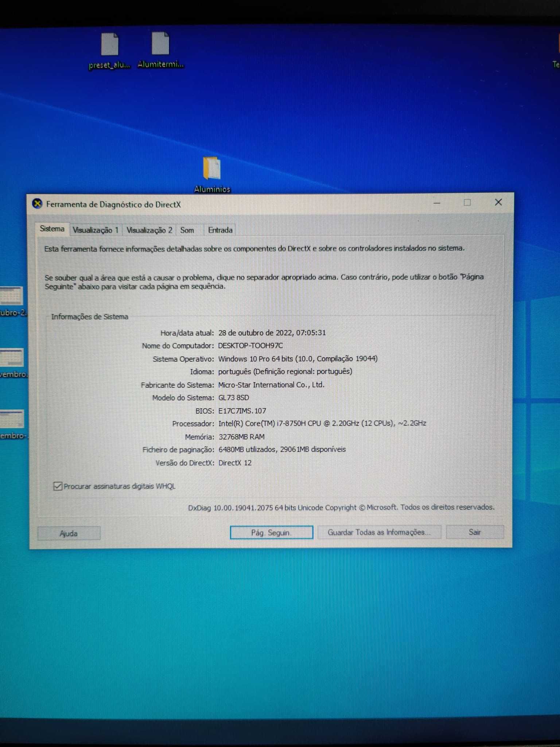The height and width of the screenshot is (747, 560).
Task: Click the português language value
Action: click(285, 371)
